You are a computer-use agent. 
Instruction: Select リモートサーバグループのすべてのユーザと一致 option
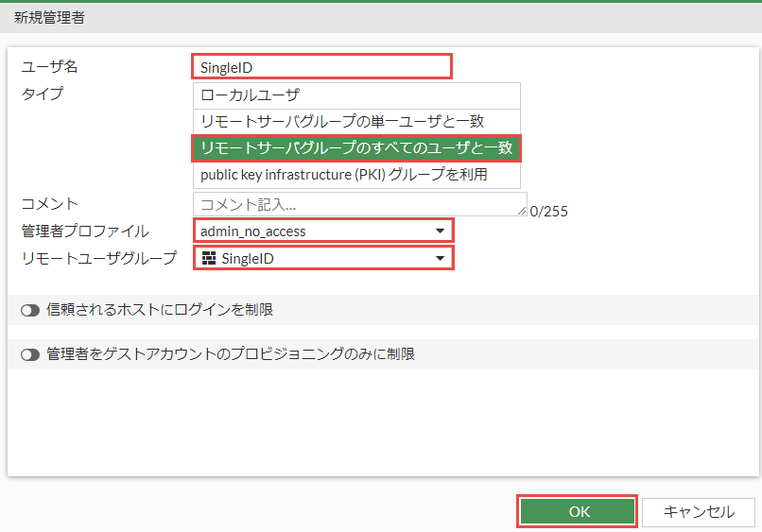click(x=355, y=148)
